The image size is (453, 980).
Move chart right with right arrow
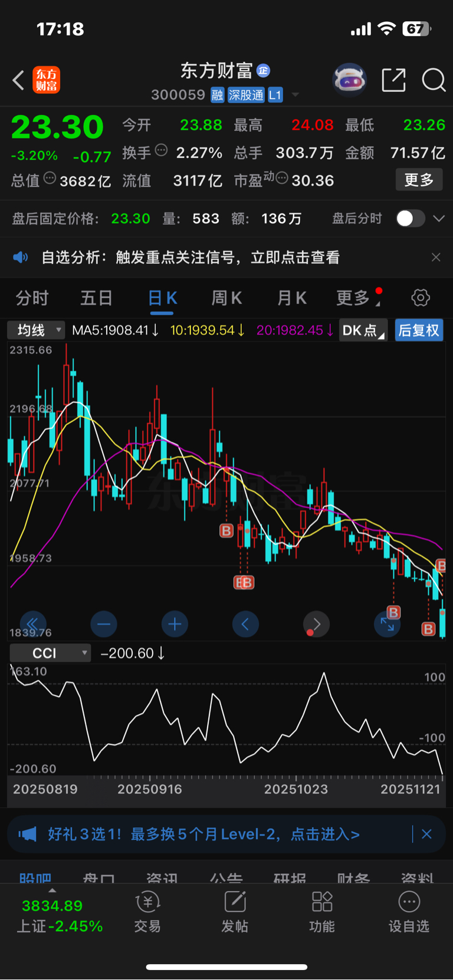pyautogui.click(x=316, y=624)
